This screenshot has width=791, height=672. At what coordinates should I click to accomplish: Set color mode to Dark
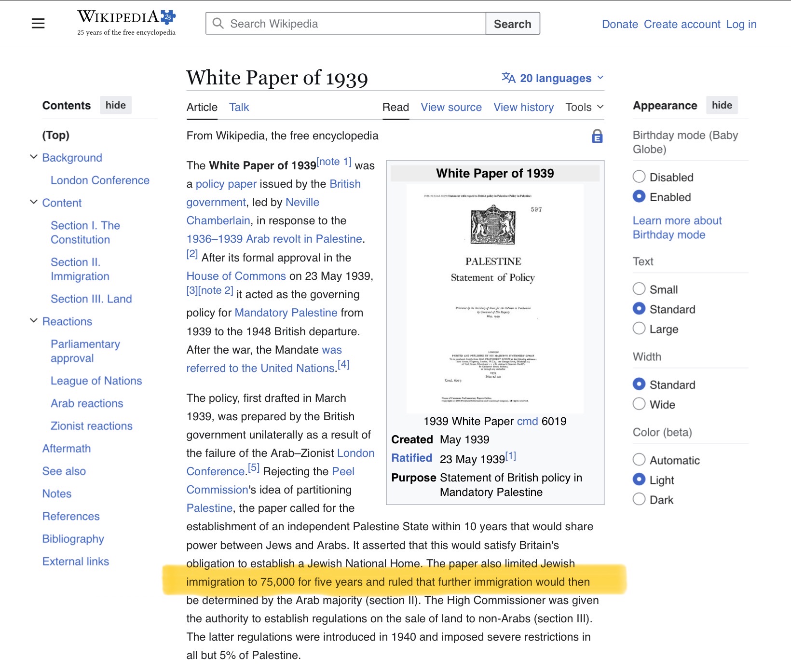tap(639, 499)
